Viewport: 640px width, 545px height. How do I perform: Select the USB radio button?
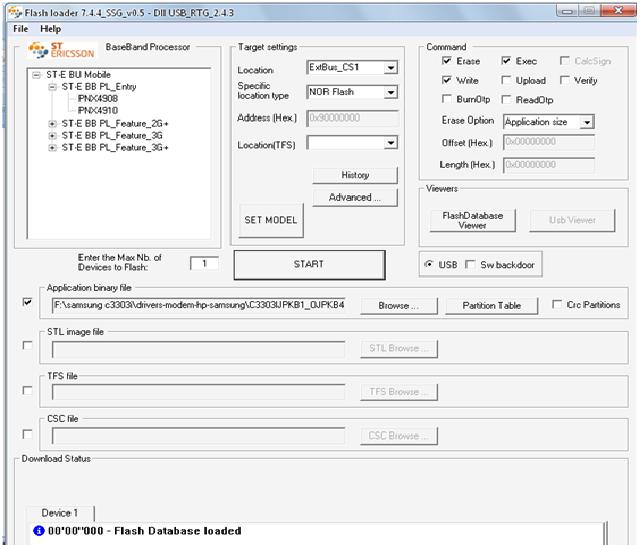tap(429, 264)
